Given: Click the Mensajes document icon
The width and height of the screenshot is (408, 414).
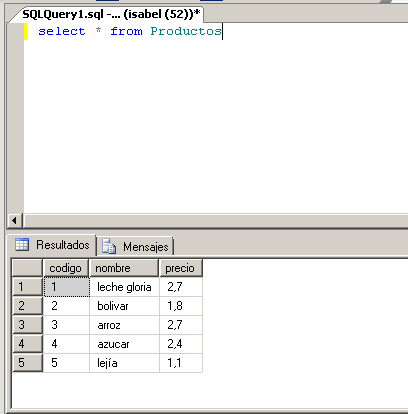Looking at the screenshot, I should click(109, 246).
